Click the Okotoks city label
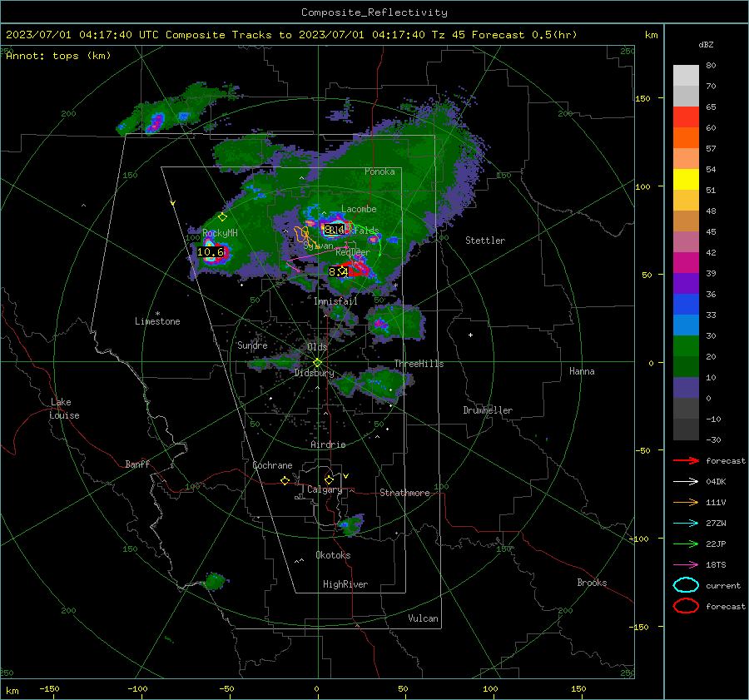 pos(333,555)
